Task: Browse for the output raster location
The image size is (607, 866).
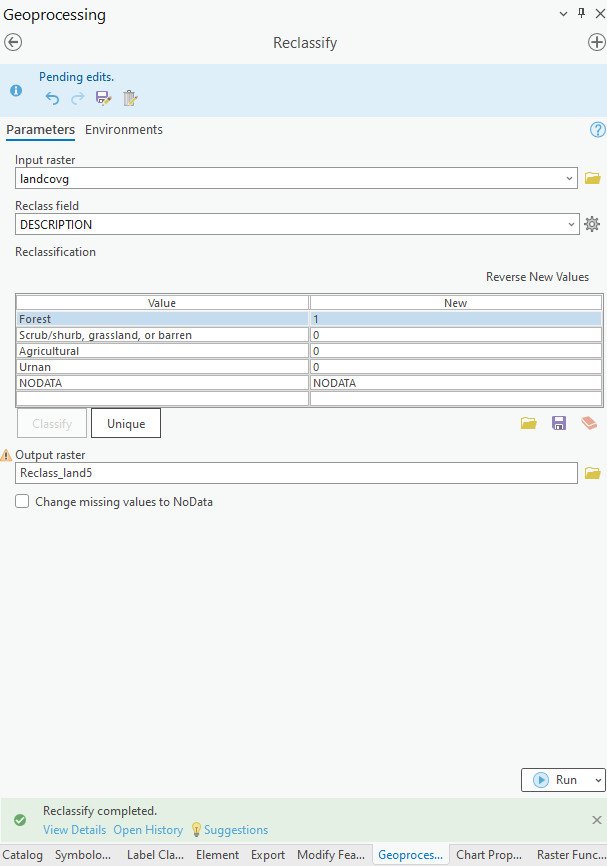Action: 593,473
